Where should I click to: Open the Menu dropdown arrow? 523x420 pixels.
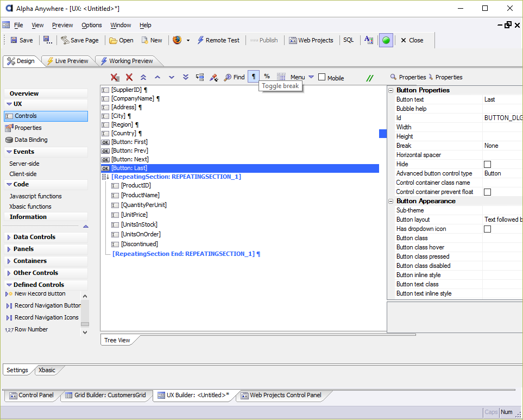click(x=311, y=77)
